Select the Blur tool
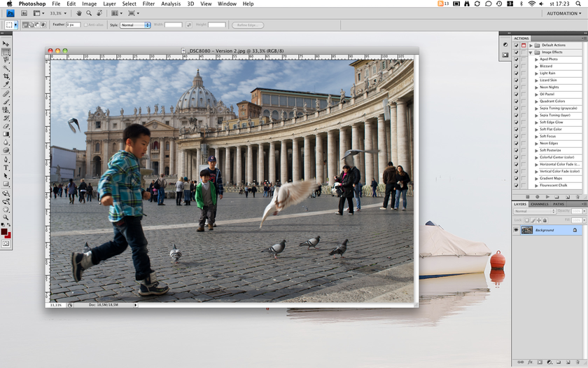The image size is (588, 368). coord(6,142)
